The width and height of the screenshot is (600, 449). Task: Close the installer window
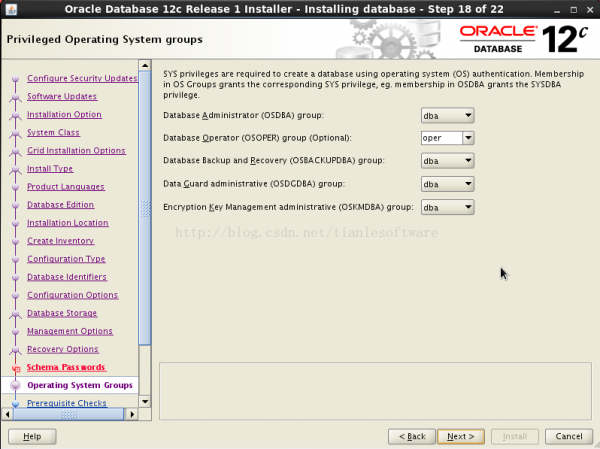click(590, 10)
